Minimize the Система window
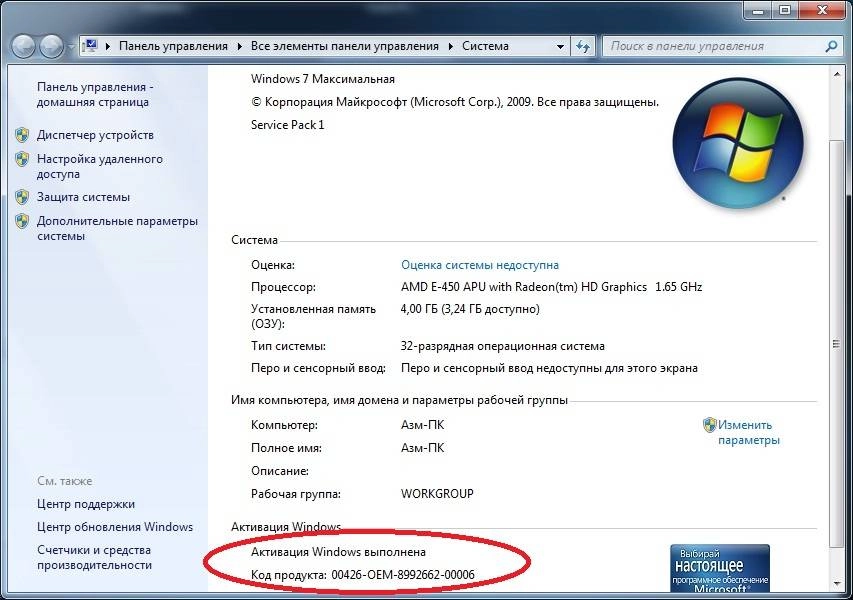 coord(759,10)
